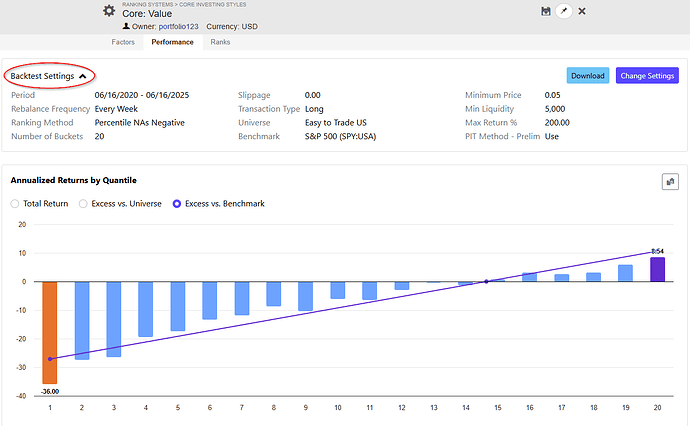Viewport: 690px width, 426px height.
Task: Select Excess vs. Benchmark radio option
Action: pyautogui.click(x=177, y=204)
